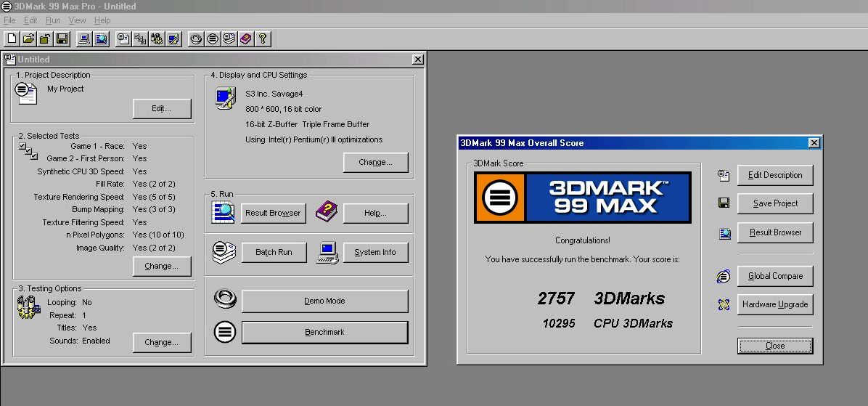This screenshot has height=406, width=868.
Task: Click the My Project description text
Action: coord(65,89)
